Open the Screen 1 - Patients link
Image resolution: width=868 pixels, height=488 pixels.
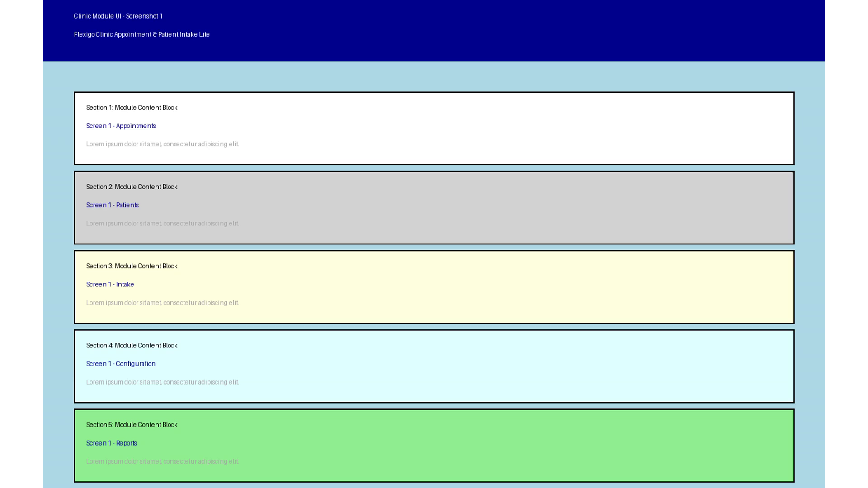pos(112,205)
